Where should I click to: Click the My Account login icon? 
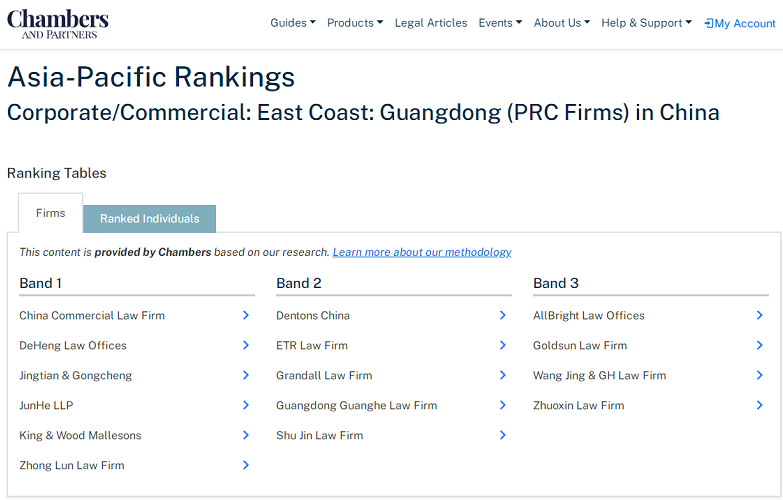(x=709, y=23)
